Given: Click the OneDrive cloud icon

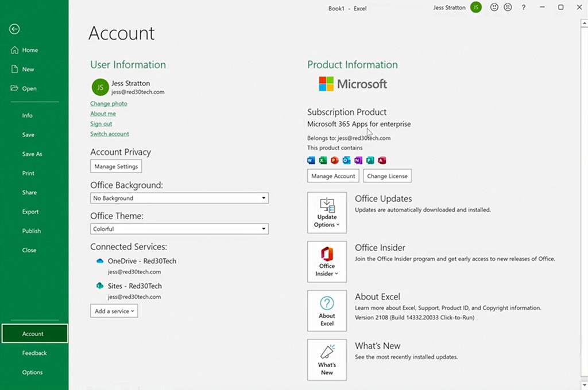Looking at the screenshot, I should [x=100, y=261].
